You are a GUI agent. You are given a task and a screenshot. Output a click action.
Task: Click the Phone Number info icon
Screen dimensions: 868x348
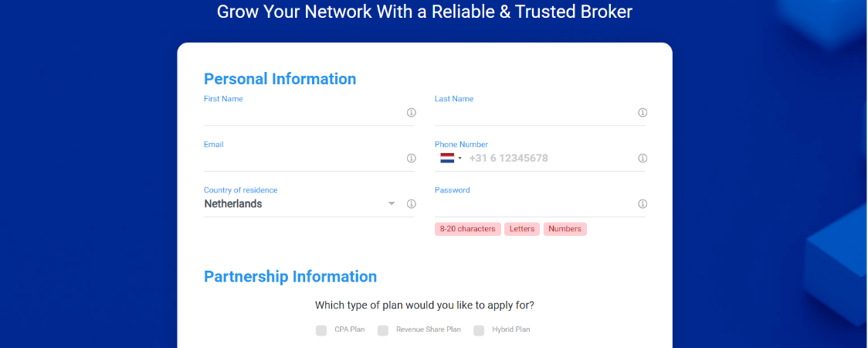[x=643, y=158]
